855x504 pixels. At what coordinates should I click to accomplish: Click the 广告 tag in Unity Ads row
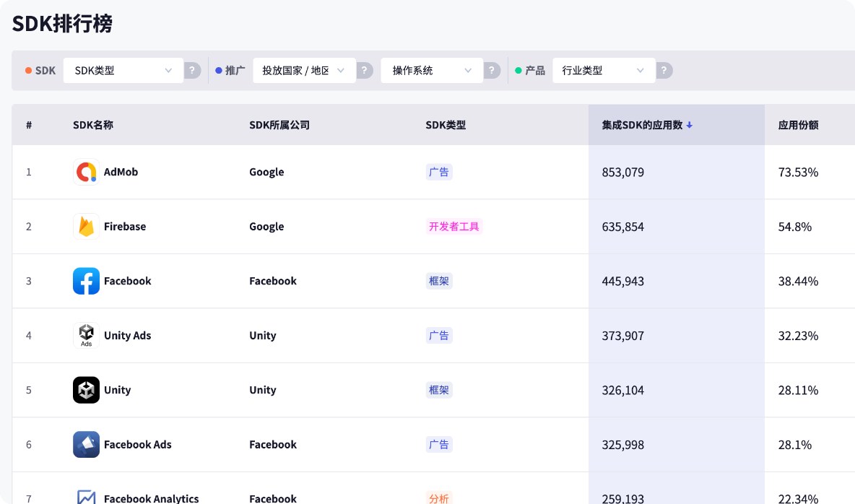[439, 336]
